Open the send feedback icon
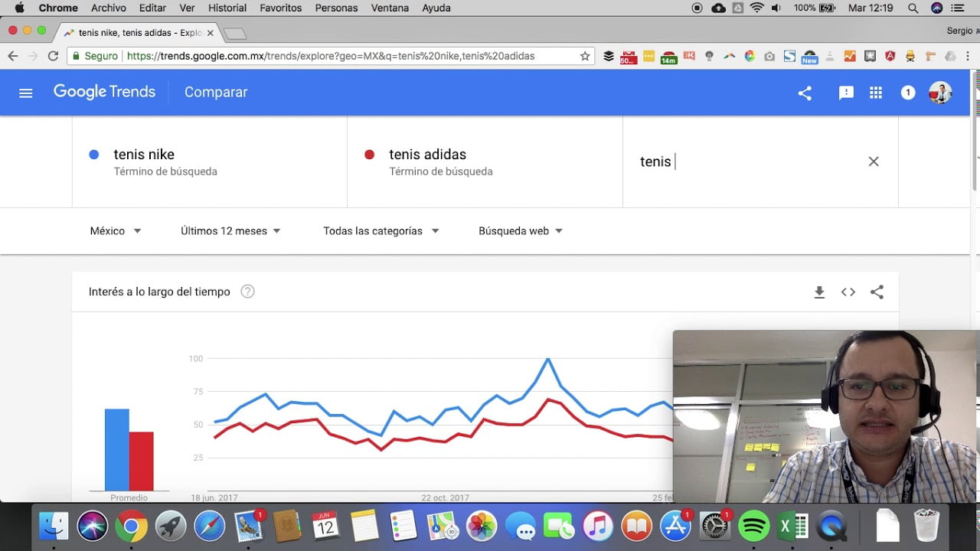Screen dimensions: 980x551 point(846,93)
